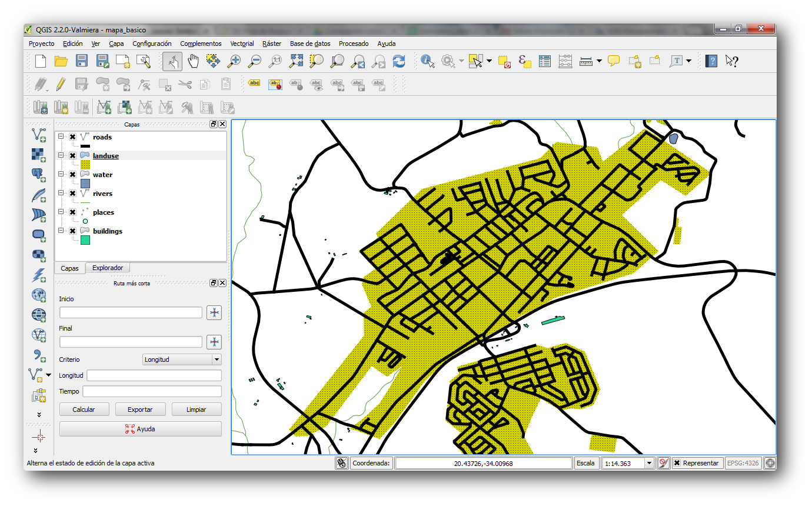Image resolution: width=812 pixels, height=506 pixels.
Task: Click the yellow abc labeling icon
Action: point(254,84)
